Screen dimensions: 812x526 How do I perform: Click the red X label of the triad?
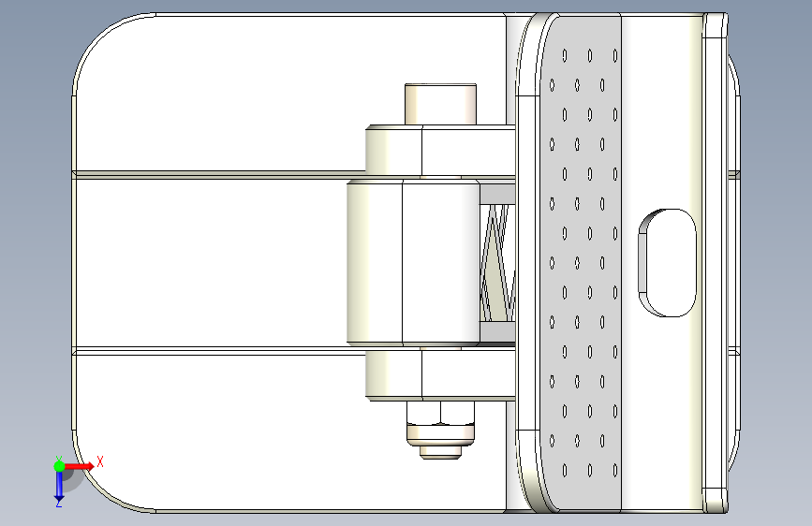pyautogui.click(x=100, y=461)
